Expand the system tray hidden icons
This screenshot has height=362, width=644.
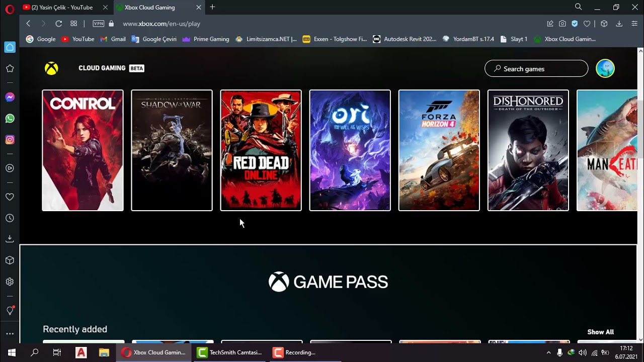point(548,353)
